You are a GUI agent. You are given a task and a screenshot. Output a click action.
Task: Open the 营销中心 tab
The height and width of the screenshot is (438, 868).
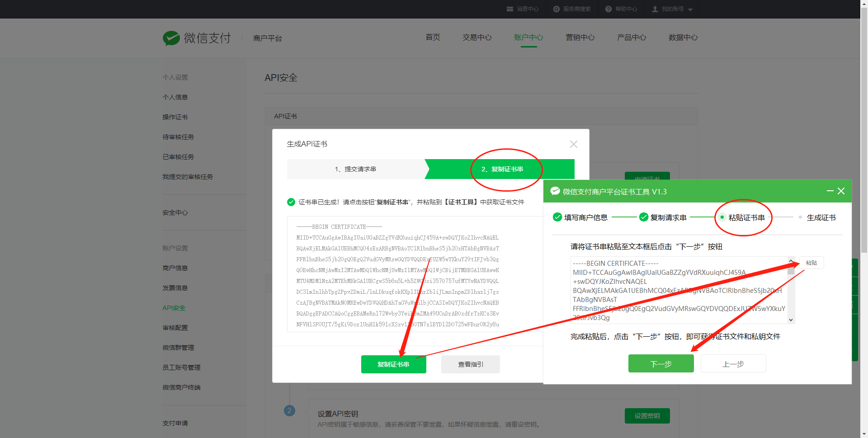[x=580, y=38]
